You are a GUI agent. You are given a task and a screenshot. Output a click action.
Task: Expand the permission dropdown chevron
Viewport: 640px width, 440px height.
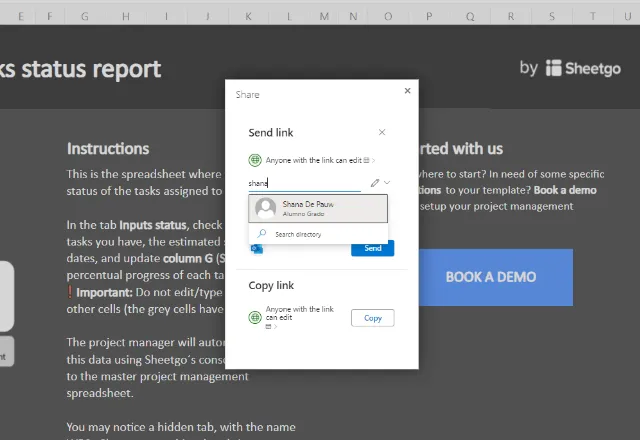(387, 182)
